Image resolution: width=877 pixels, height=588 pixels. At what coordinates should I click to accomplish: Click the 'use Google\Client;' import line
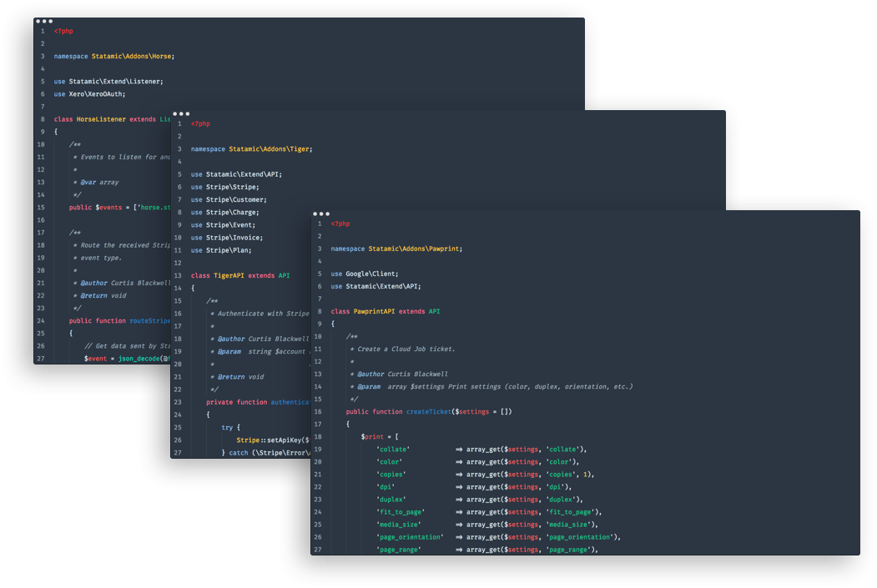pyautogui.click(x=365, y=274)
